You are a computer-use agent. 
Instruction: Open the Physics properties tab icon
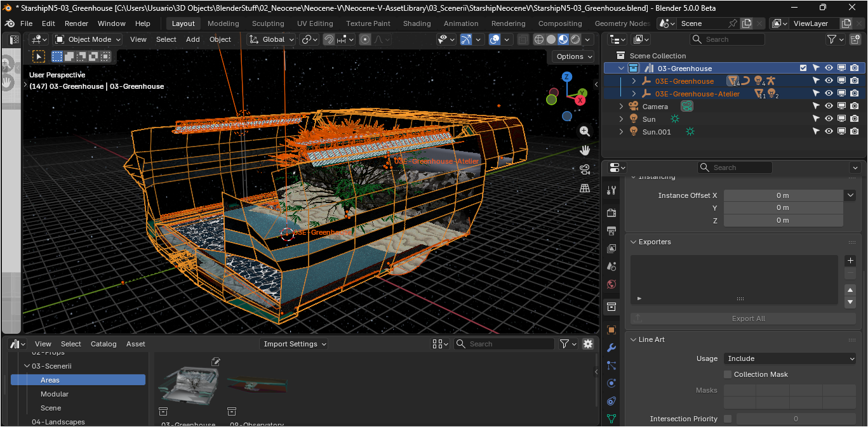pyautogui.click(x=611, y=383)
